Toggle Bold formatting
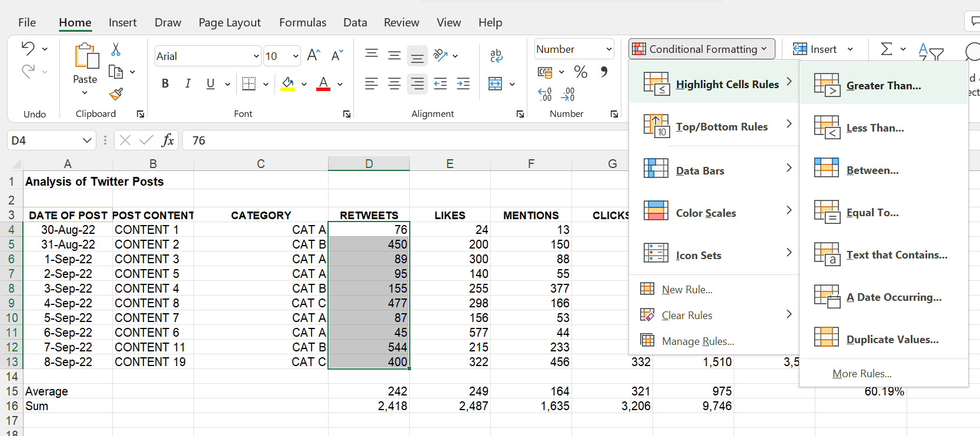The height and width of the screenshot is (436, 980). [x=165, y=83]
